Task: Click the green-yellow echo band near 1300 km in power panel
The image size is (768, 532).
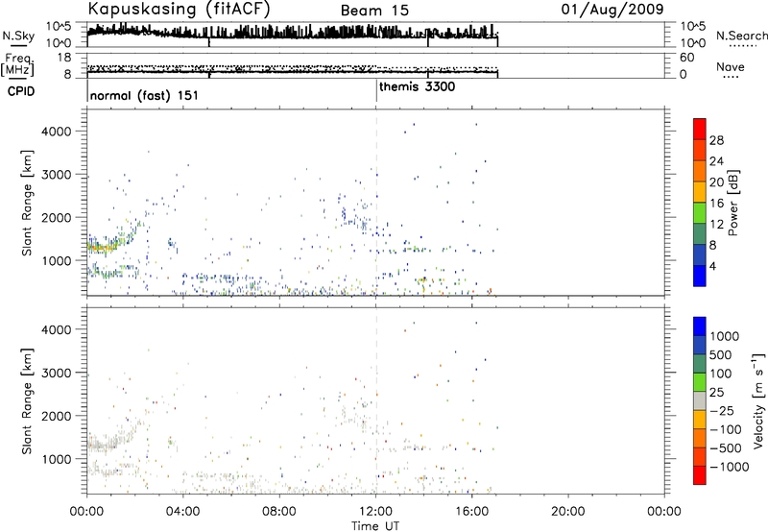Action: pyautogui.click(x=102, y=248)
